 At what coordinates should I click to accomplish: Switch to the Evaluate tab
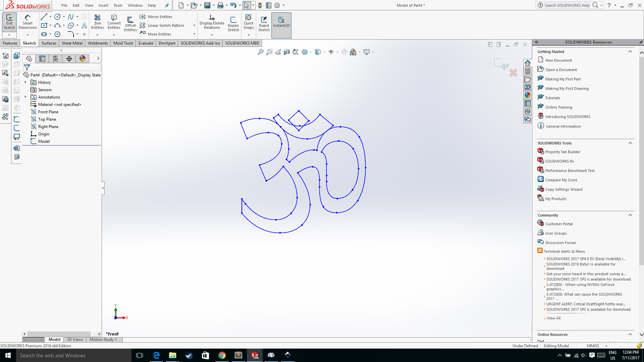pos(146,43)
